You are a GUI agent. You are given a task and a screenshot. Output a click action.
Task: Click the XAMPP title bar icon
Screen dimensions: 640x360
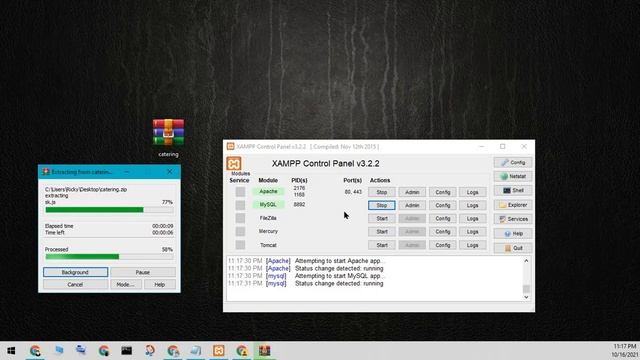(231, 147)
